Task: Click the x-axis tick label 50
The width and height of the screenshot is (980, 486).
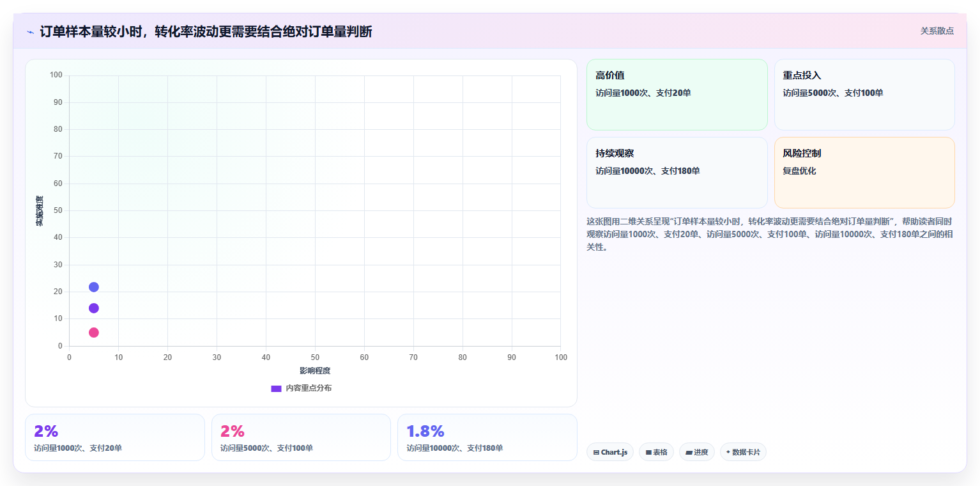Action: (x=315, y=357)
